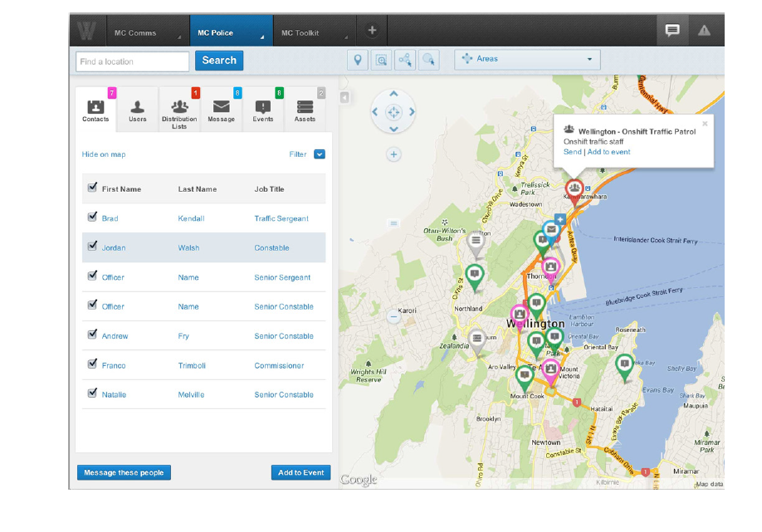
Task: Click the Job Title column header
Action: (x=269, y=189)
